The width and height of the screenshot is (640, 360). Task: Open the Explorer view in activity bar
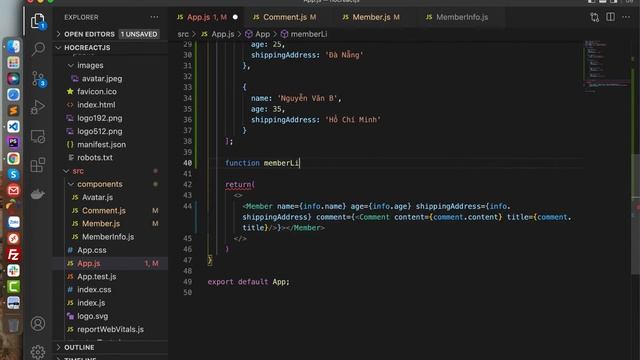(38, 20)
